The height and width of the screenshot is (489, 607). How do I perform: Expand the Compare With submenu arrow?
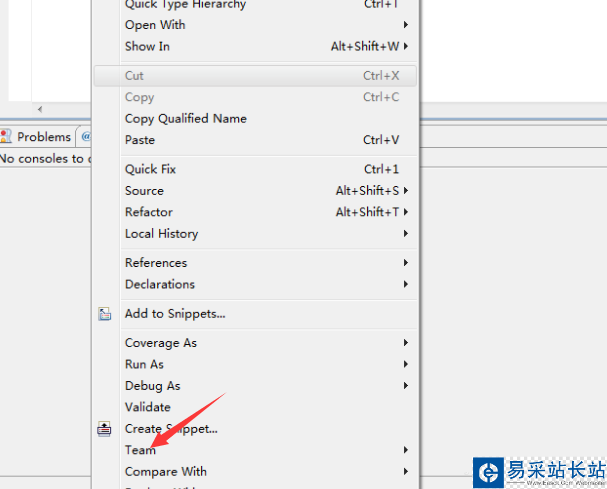(x=406, y=472)
